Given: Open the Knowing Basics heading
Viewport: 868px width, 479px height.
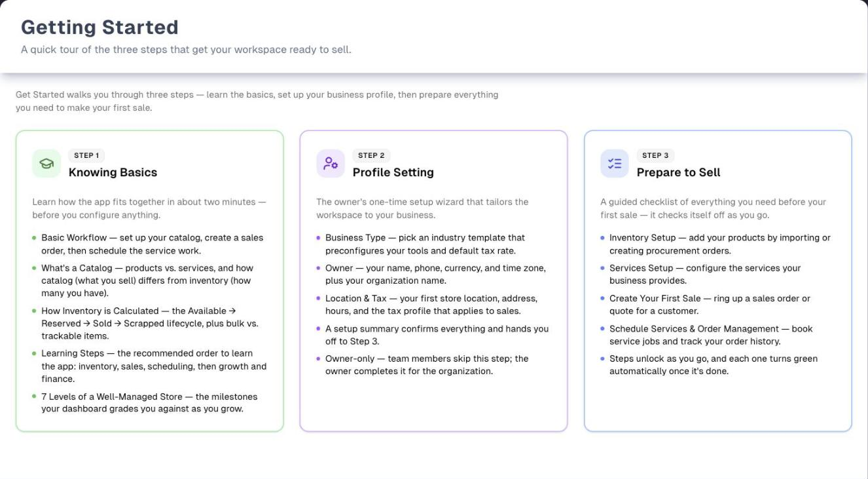Looking at the screenshot, I should [113, 172].
